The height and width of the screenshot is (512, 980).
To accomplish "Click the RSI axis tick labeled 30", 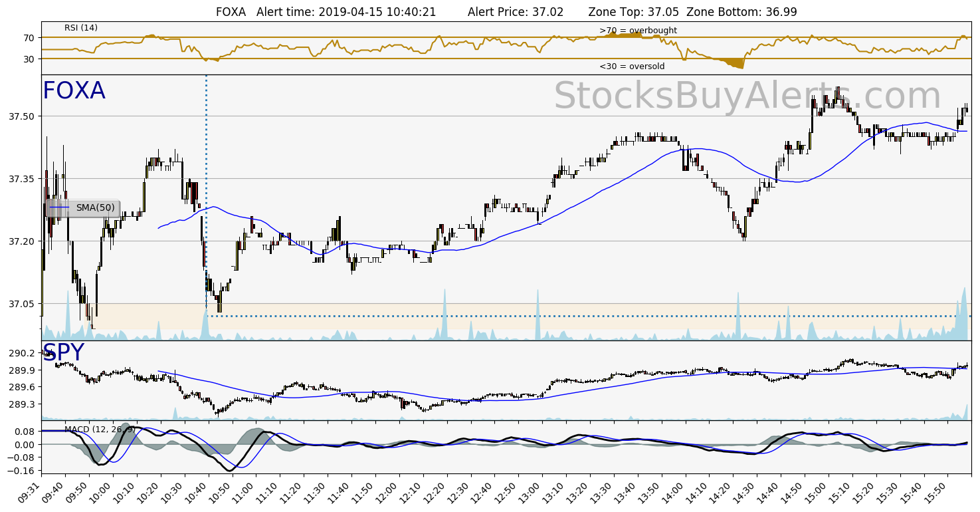I will (29, 59).
